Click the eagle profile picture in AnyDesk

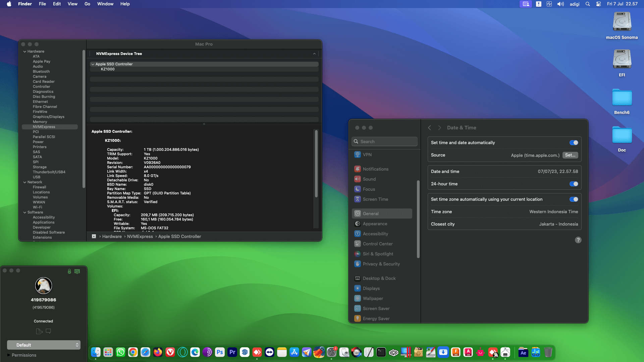point(44,286)
